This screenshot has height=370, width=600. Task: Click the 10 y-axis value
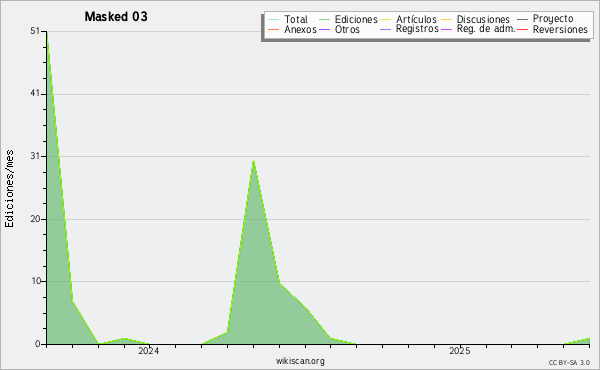click(36, 281)
